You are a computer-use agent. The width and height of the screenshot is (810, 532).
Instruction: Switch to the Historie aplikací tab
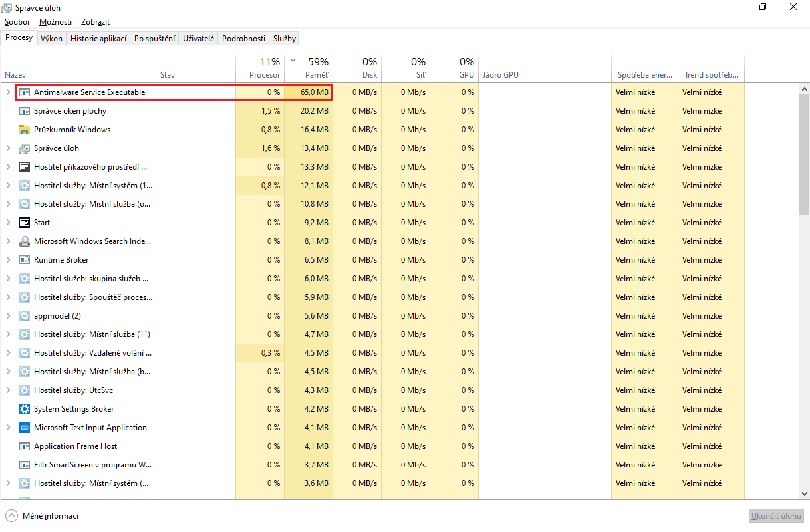tap(98, 39)
